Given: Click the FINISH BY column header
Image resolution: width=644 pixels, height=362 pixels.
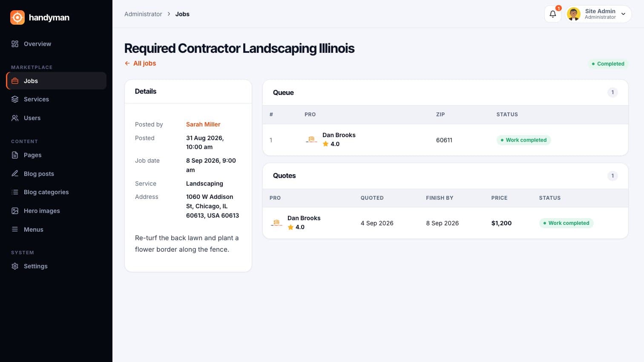Looking at the screenshot, I should coord(440,198).
